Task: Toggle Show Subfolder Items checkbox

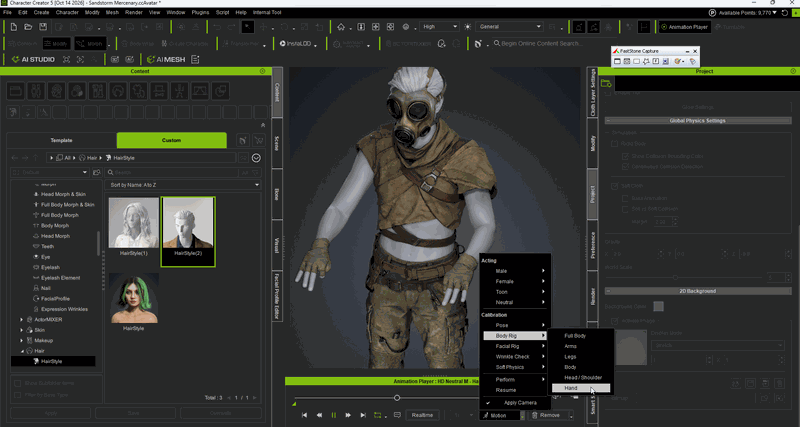Action: [18, 384]
